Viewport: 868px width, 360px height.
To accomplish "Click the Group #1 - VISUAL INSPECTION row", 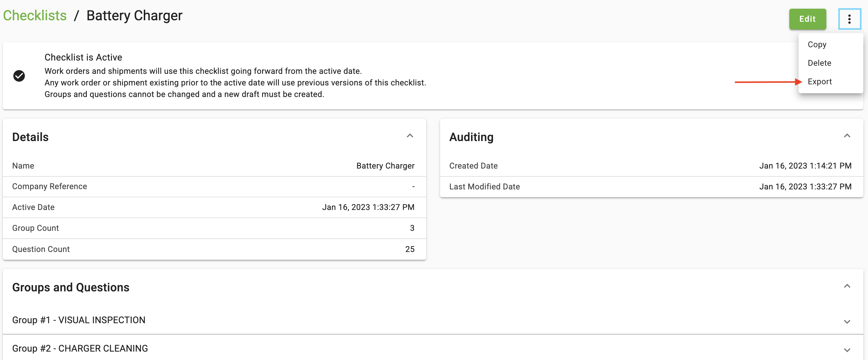I will tap(78, 320).
